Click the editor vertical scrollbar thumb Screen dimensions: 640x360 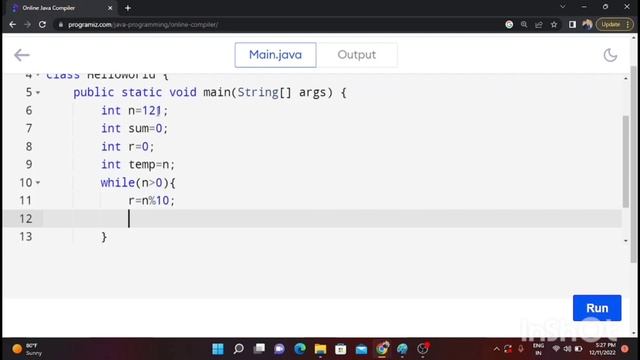click(626, 162)
